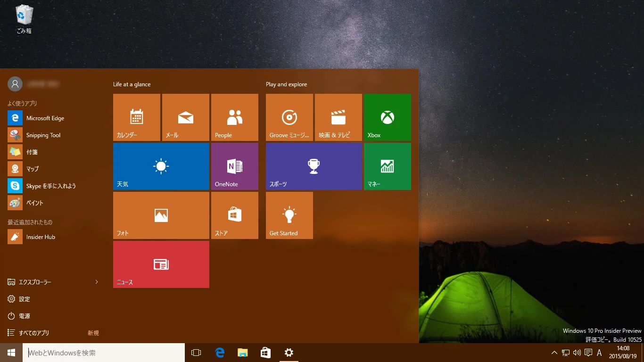This screenshot has height=362, width=644.
Task: Expand the Explorer (エクスプローラー) jump list arrow
Action: 97,282
